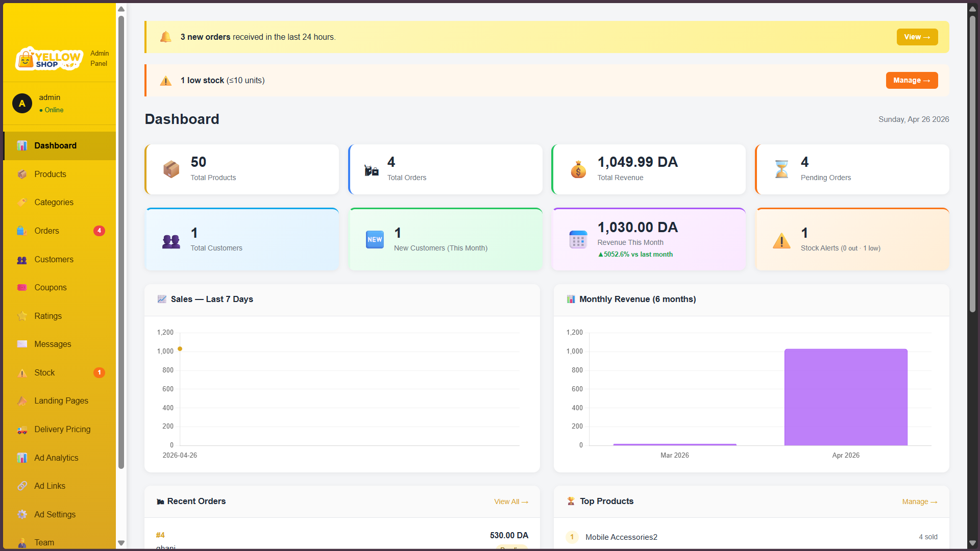The width and height of the screenshot is (980, 551).
Task: Click the hourglass icon on Pending Orders
Action: click(781, 169)
